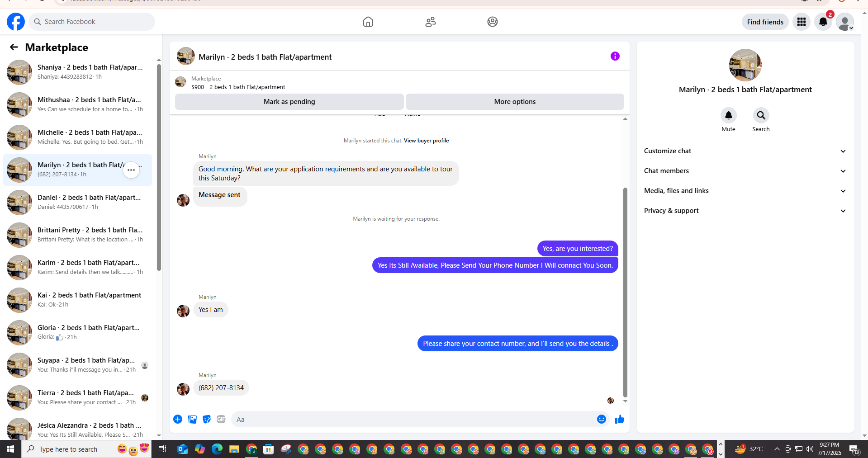Open the taskbar clock showing 9:27 PM

pyautogui.click(x=830, y=449)
